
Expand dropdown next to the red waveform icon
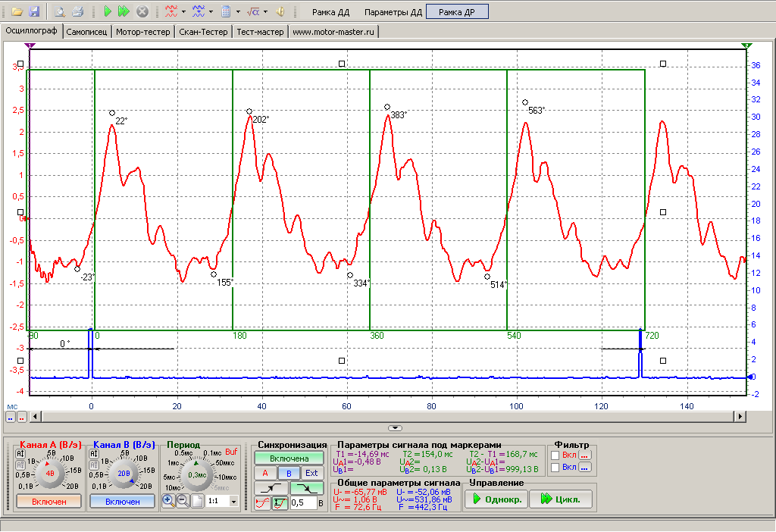(x=183, y=12)
